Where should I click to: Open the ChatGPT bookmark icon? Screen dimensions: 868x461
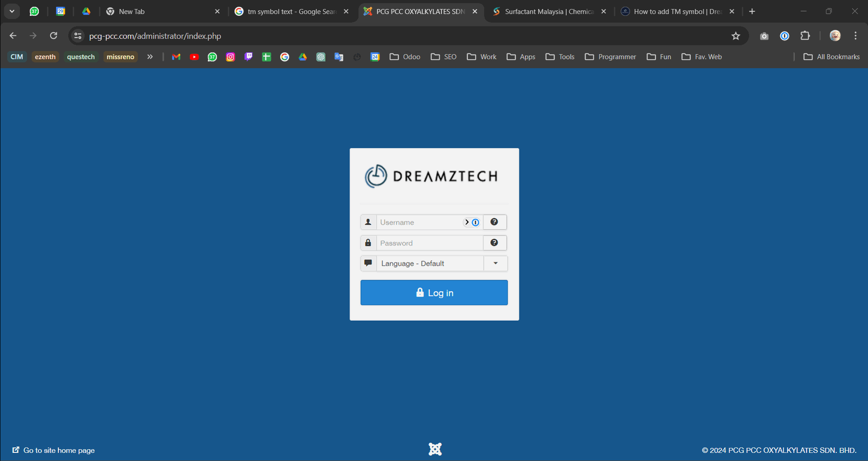321,56
